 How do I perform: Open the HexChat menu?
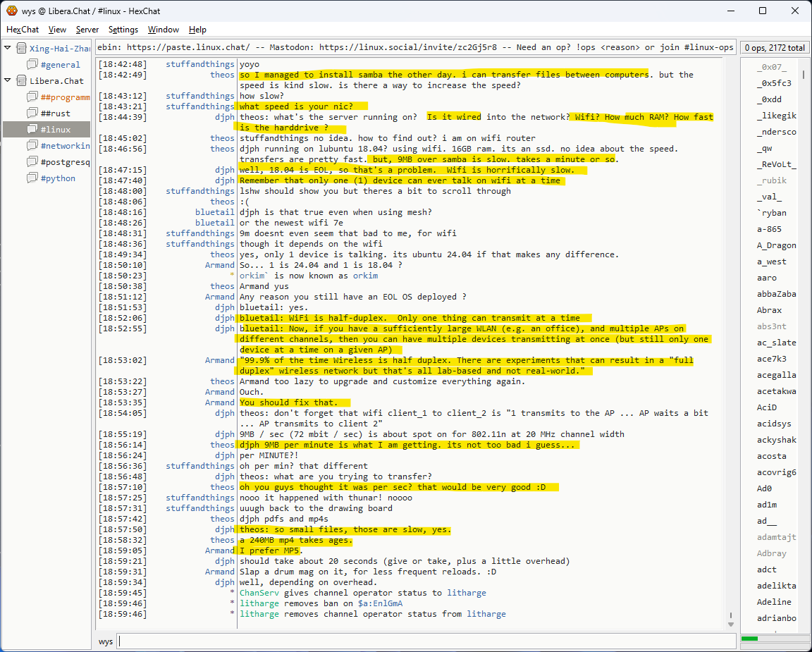tap(23, 30)
